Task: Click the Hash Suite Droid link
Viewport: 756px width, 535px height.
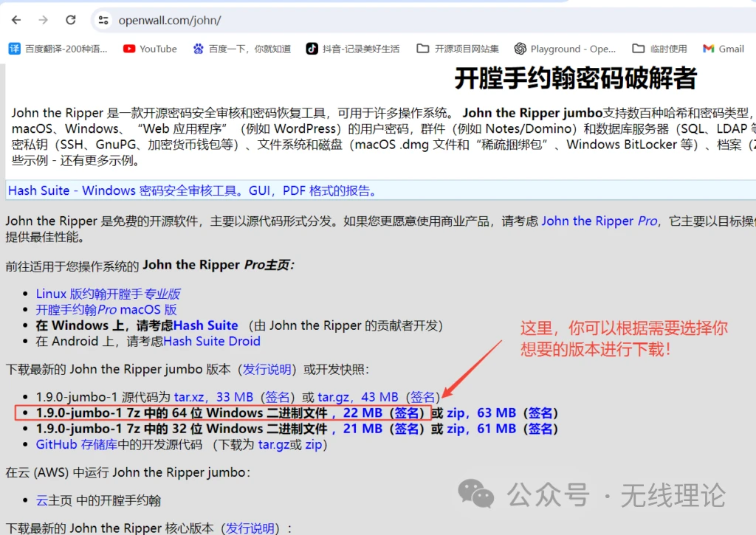Action: (x=212, y=341)
